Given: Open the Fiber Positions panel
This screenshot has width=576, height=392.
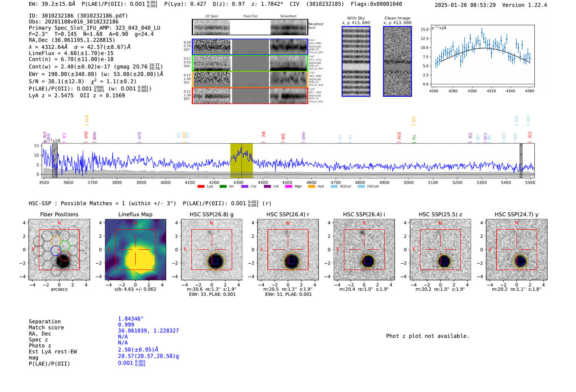Looking at the screenshot, I should click(x=59, y=249).
